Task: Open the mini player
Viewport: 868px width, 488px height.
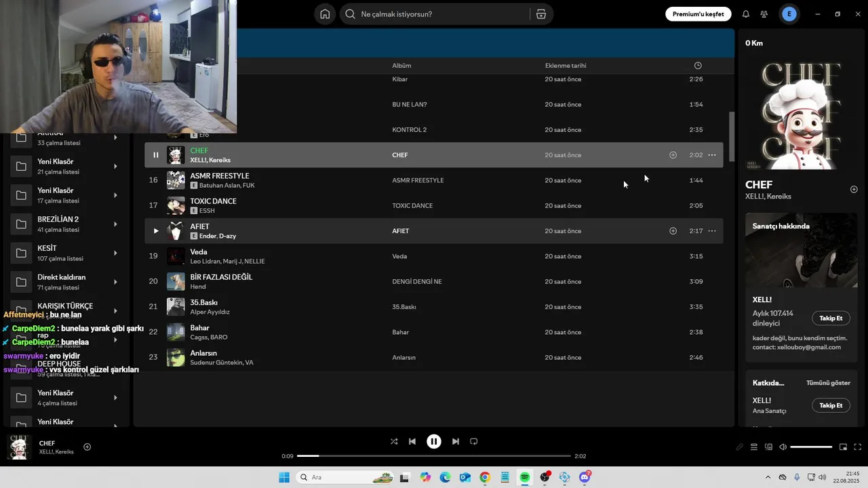Action: (843, 447)
